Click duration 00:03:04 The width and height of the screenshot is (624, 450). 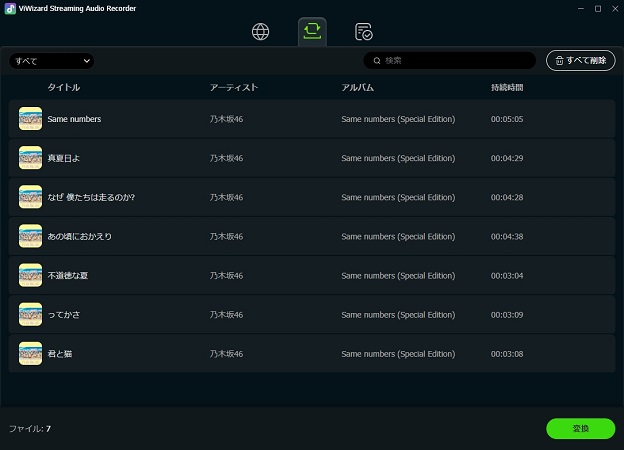coord(507,275)
